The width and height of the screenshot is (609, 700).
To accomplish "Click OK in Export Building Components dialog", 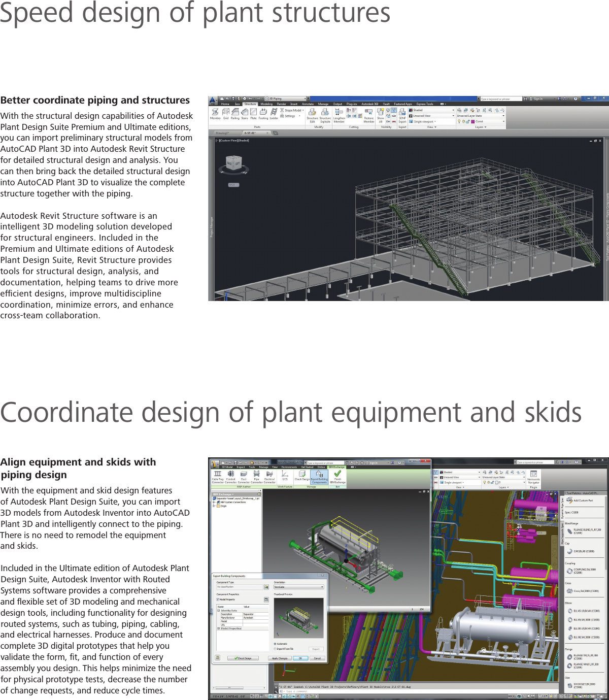I will pos(300,658).
